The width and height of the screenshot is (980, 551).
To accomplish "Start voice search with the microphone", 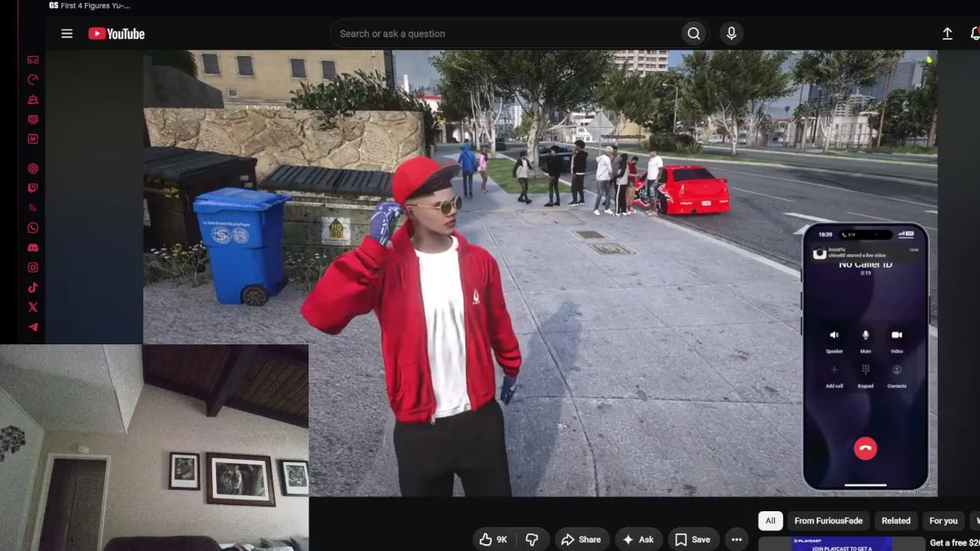I will click(x=731, y=34).
